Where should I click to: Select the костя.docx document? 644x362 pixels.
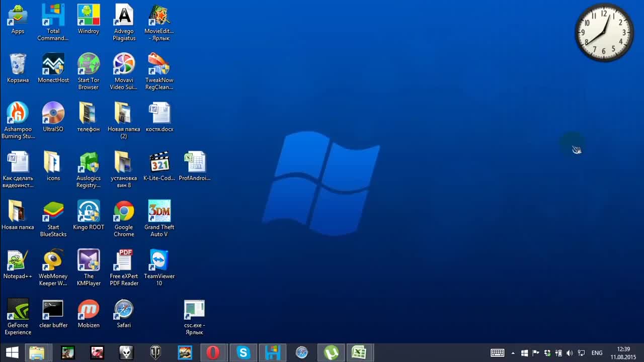[x=159, y=118]
